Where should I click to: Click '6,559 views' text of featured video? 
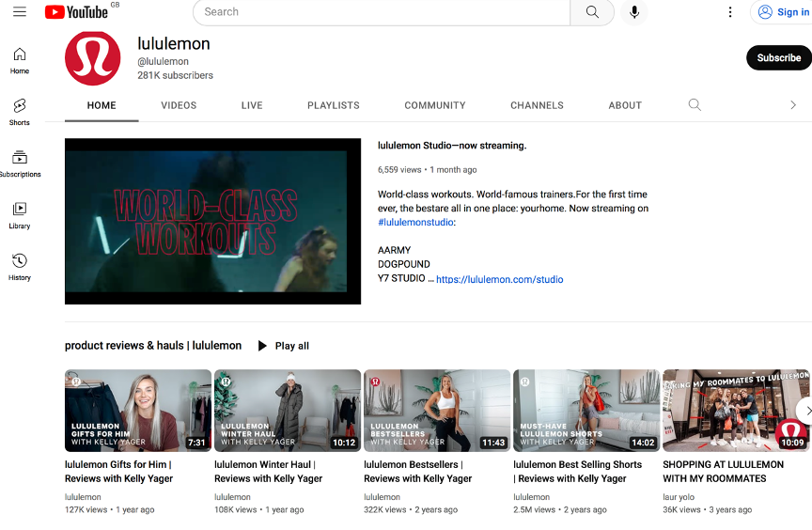coord(399,170)
